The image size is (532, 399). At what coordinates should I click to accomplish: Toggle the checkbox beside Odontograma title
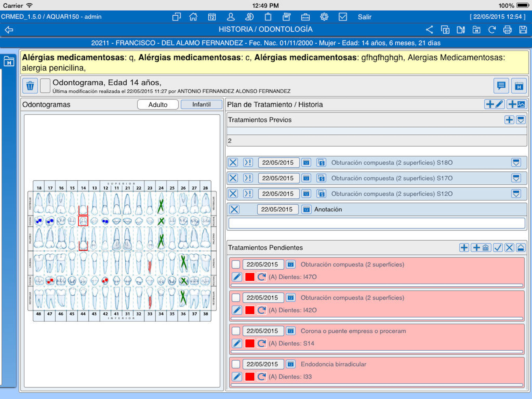(x=45, y=86)
